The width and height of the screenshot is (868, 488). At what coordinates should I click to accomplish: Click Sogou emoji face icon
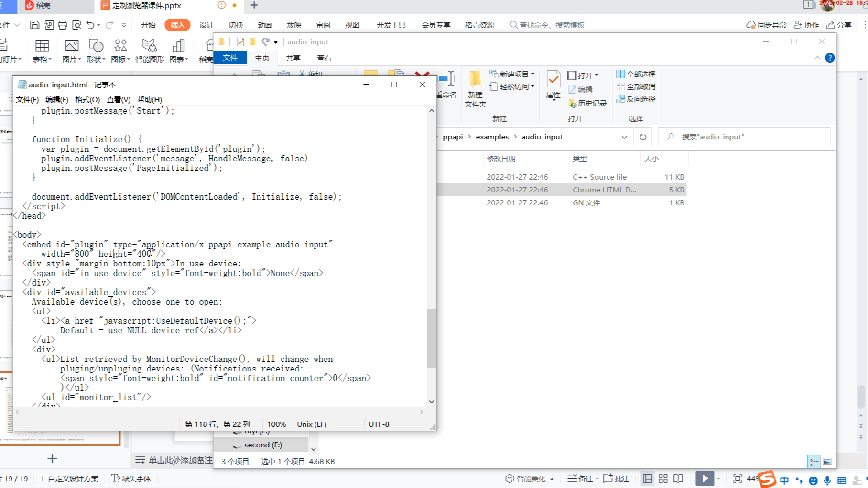(x=813, y=480)
